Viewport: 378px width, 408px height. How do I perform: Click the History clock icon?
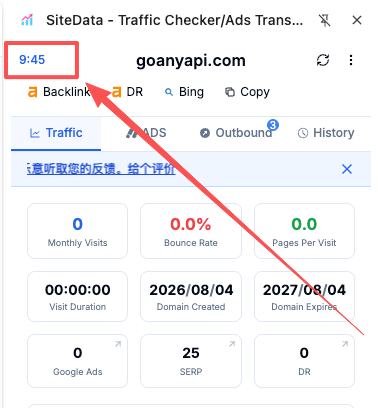click(x=303, y=133)
